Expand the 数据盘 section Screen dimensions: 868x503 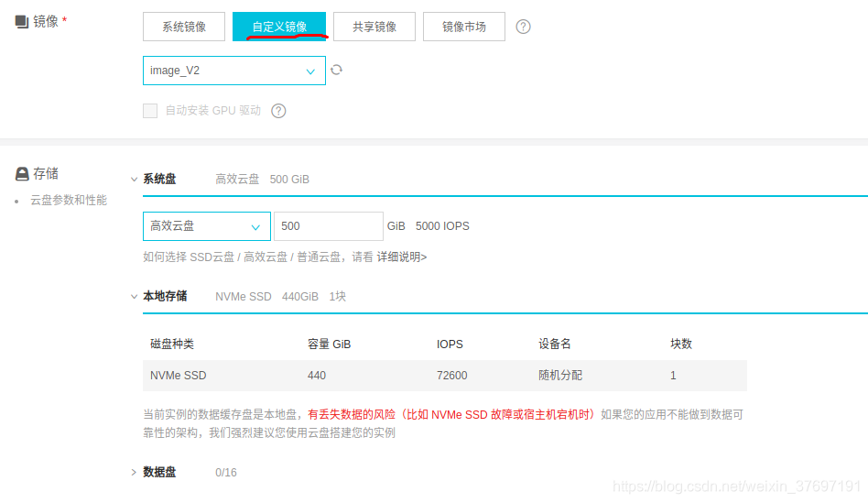click(134, 473)
